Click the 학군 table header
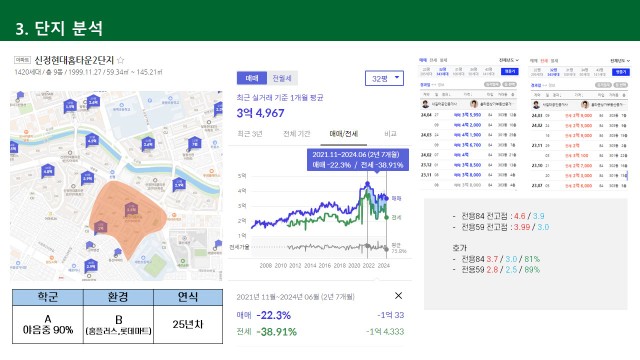 (x=48, y=298)
